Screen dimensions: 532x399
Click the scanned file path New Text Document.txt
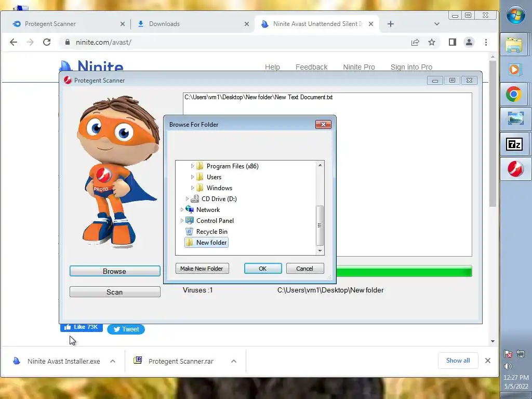coord(258,97)
